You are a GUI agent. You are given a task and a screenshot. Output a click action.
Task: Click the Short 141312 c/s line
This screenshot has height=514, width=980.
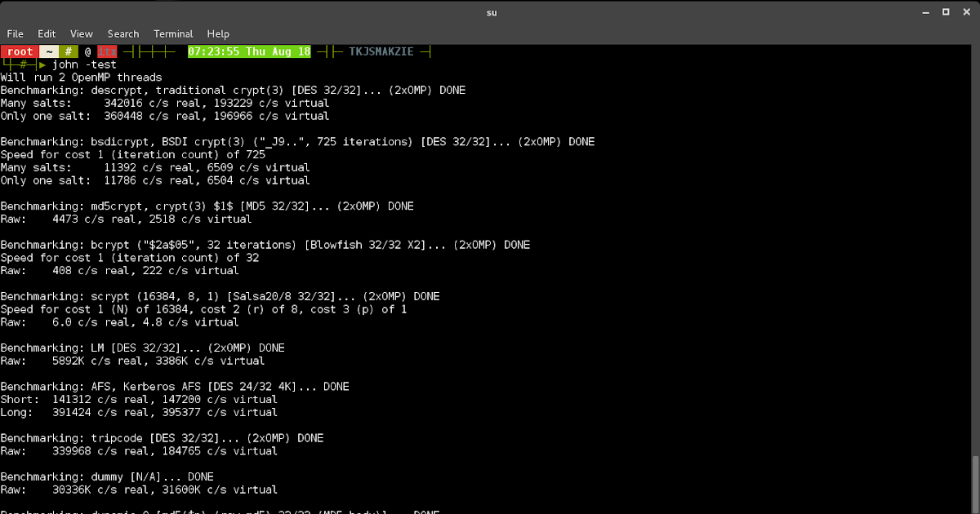click(139, 400)
